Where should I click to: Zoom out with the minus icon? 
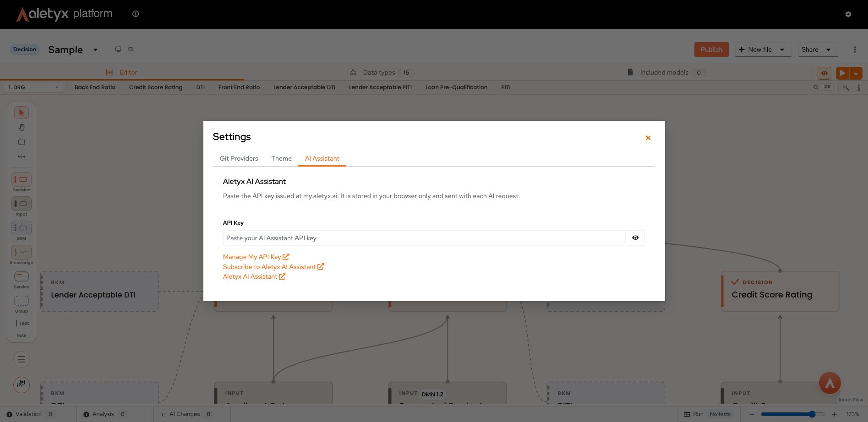click(x=752, y=414)
